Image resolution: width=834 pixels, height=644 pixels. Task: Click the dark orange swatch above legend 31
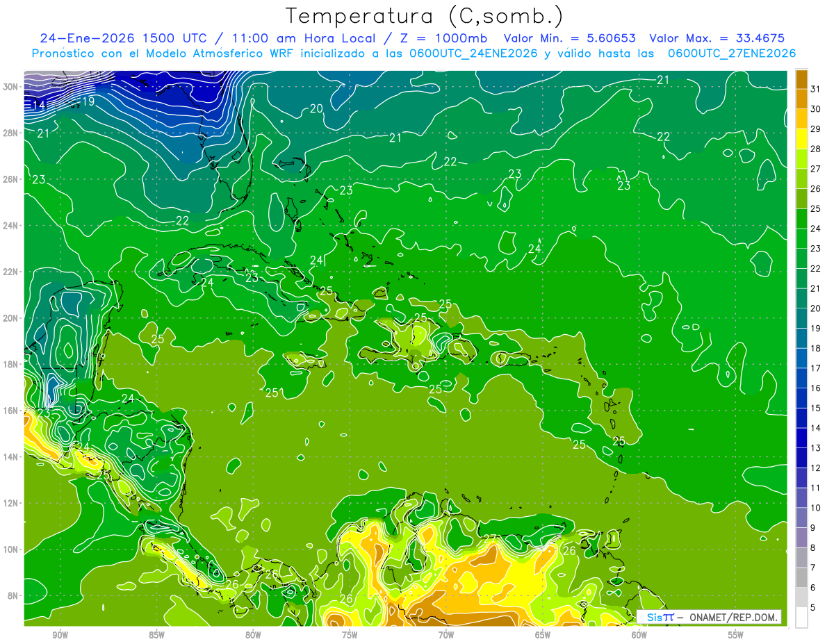(801, 79)
